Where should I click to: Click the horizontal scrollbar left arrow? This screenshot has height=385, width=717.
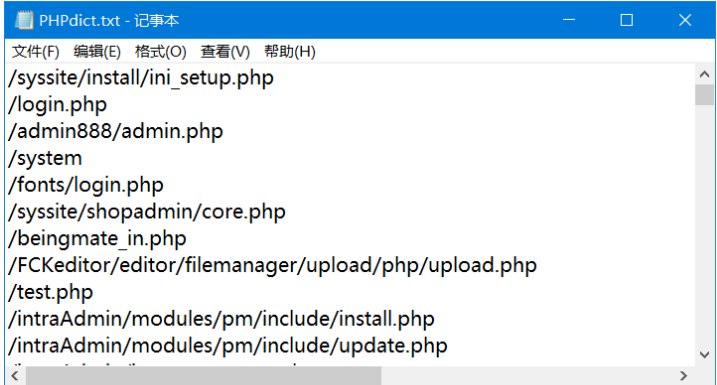point(15,376)
